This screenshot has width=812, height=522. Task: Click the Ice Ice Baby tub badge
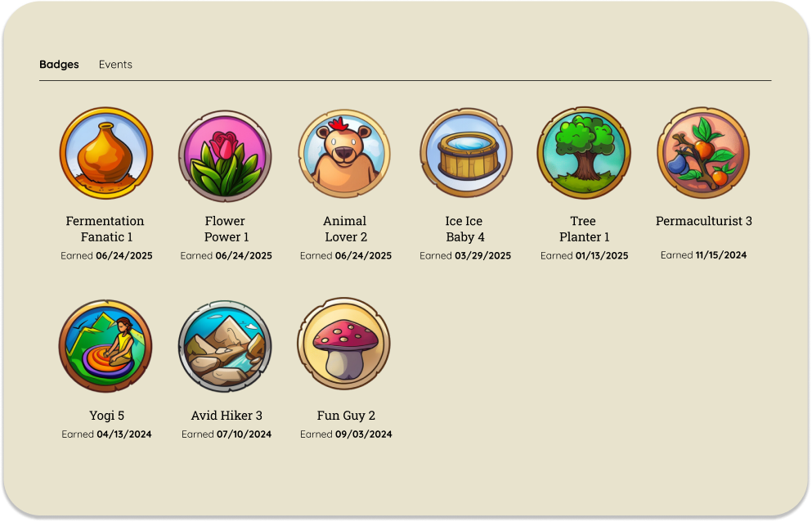tap(465, 153)
